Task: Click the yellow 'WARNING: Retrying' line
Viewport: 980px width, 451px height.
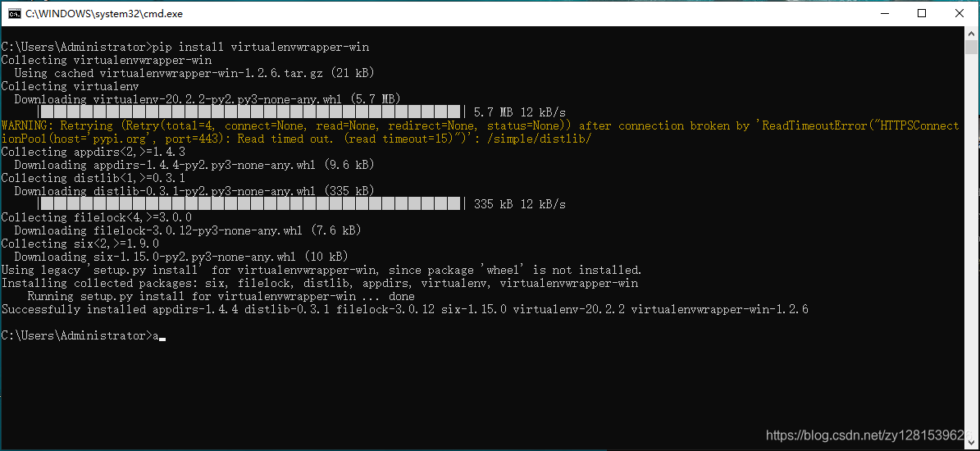Action: coord(480,125)
